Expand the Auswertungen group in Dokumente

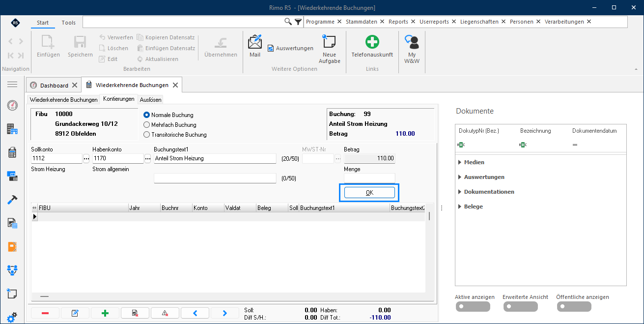pyautogui.click(x=460, y=177)
